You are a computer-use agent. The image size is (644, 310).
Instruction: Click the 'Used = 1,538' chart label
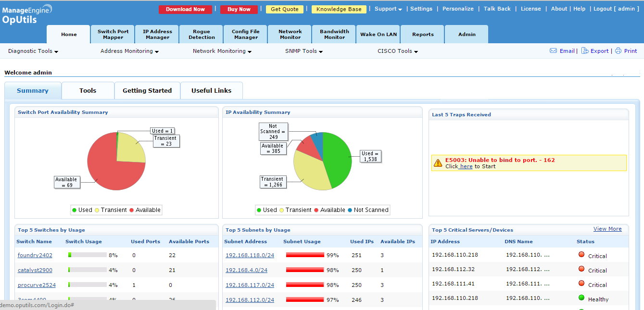[371, 156]
